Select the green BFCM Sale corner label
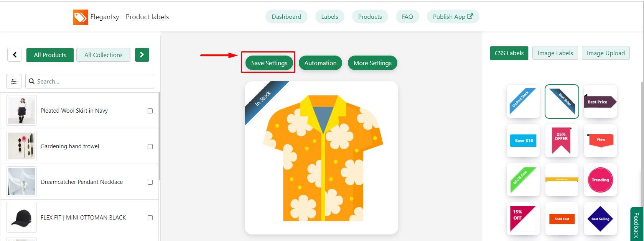Screen dimensions: 644x241 tap(523, 180)
